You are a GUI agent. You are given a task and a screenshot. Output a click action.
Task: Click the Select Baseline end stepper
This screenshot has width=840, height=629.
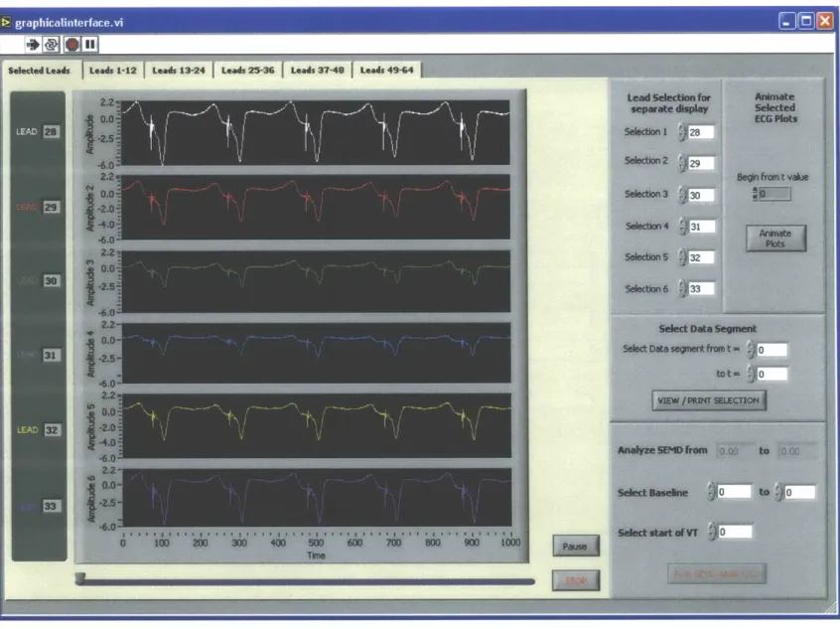point(778,492)
